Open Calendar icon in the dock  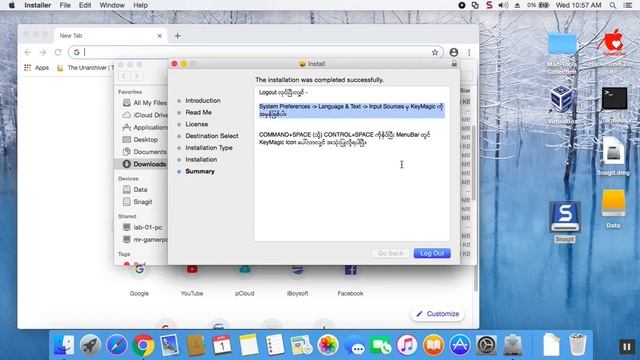click(x=222, y=345)
